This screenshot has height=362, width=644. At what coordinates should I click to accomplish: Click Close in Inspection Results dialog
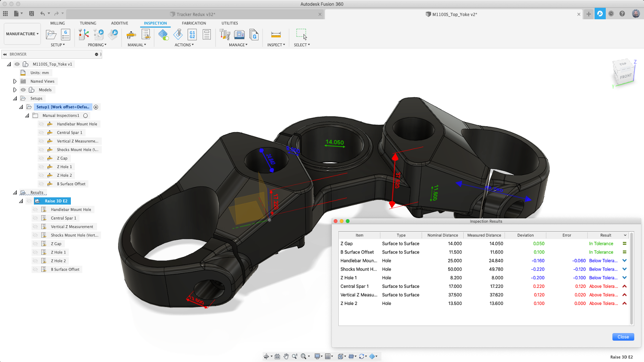(x=623, y=337)
